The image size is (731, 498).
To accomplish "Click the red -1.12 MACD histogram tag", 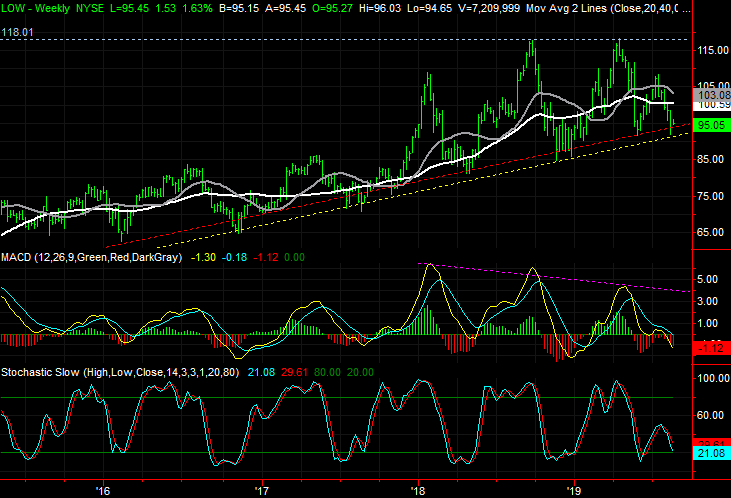I will tap(712, 347).
